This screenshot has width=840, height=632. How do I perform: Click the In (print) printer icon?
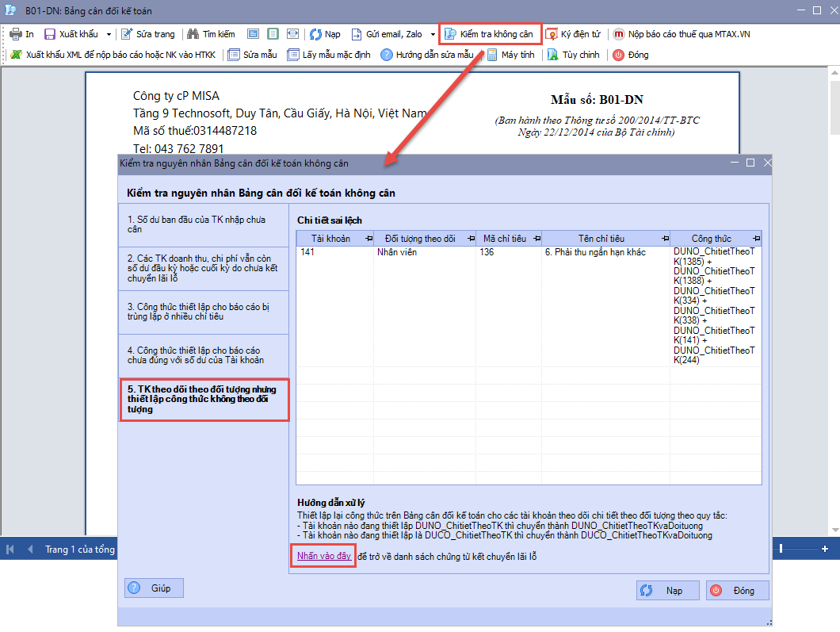[x=16, y=34]
